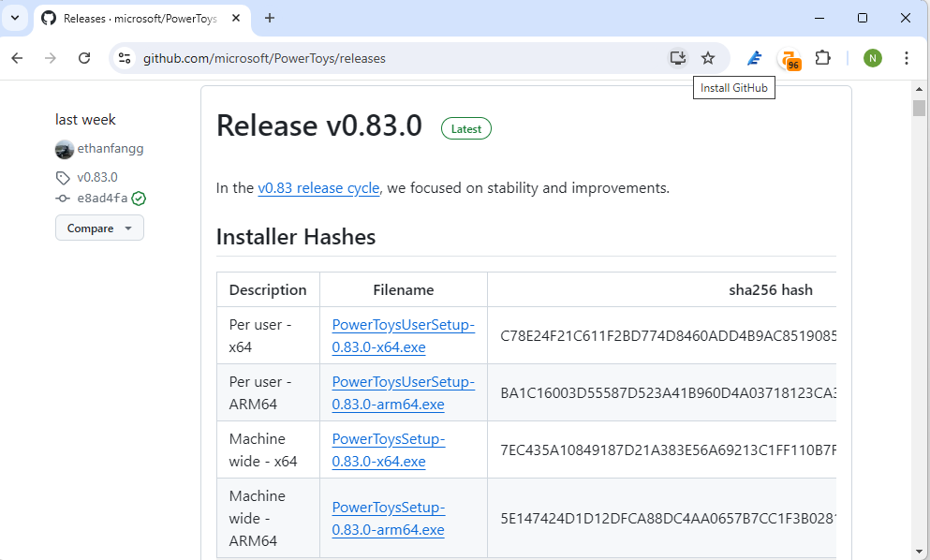Screen dimensions: 930x560
Task: Bookmark this page with star icon
Action: point(708,58)
